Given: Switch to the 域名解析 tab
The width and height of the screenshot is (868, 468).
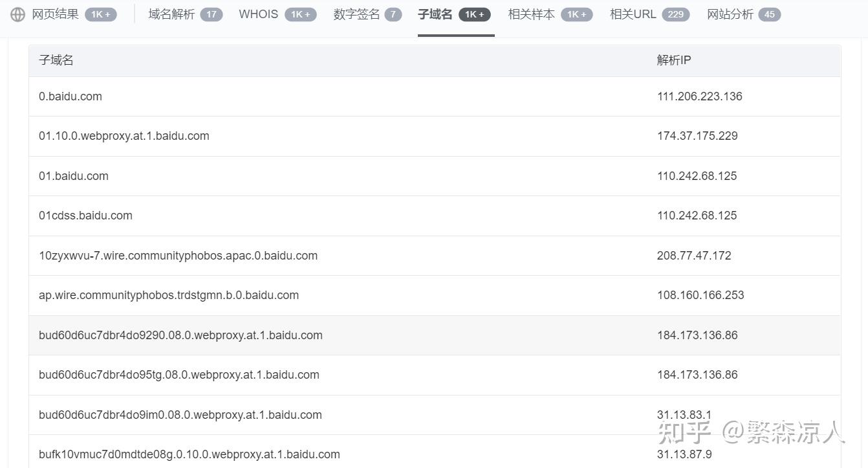Looking at the screenshot, I should tap(185, 14).
